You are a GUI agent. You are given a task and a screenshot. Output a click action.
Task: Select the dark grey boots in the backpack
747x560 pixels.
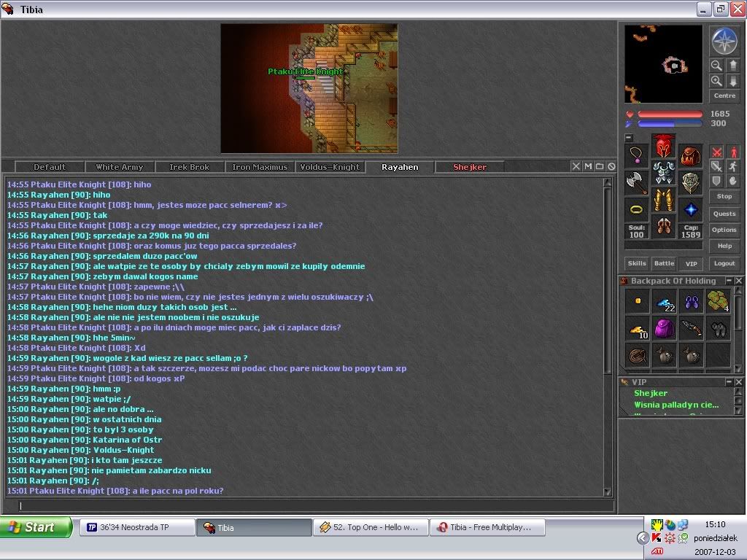pyautogui.click(x=719, y=329)
